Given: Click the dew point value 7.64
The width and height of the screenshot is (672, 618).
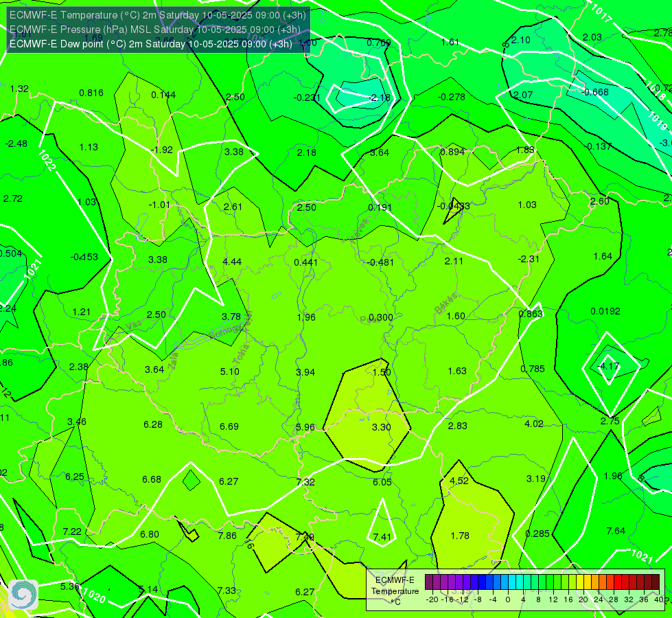Looking at the screenshot, I should point(616,531).
